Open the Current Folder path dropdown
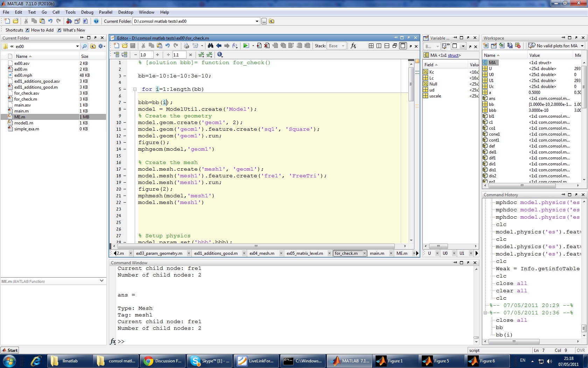Screen dimensions: 588x368 (257, 21)
